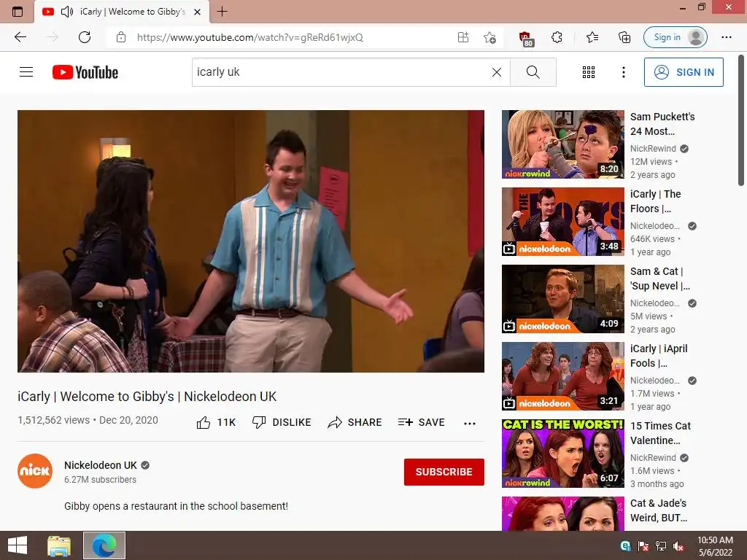The height and width of the screenshot is (560, 747).
Task: Open the tab actions menu icon
Action: 18,12
